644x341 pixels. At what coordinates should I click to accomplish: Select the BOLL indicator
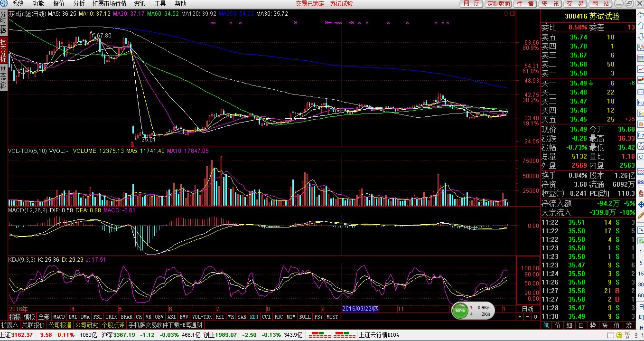click(305, 317)
